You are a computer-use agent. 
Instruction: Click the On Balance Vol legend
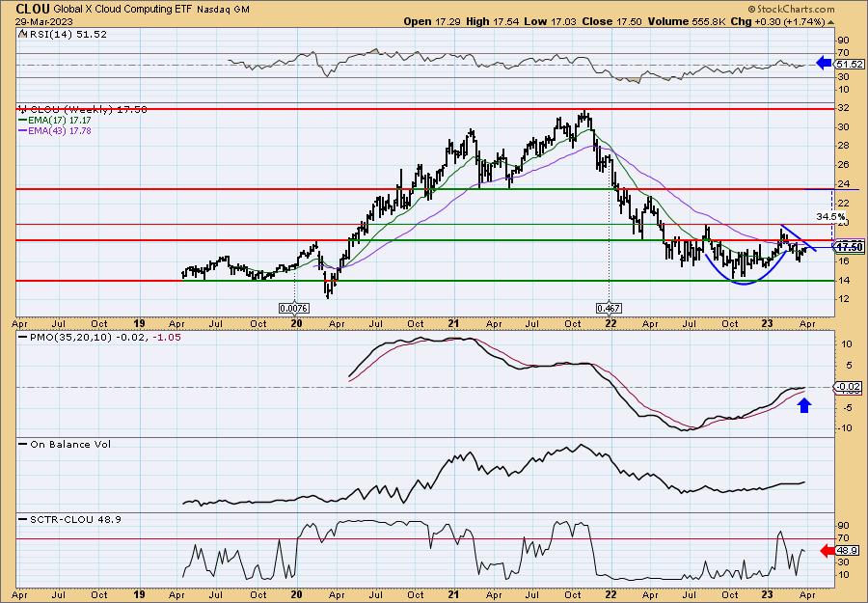point(65,444)
